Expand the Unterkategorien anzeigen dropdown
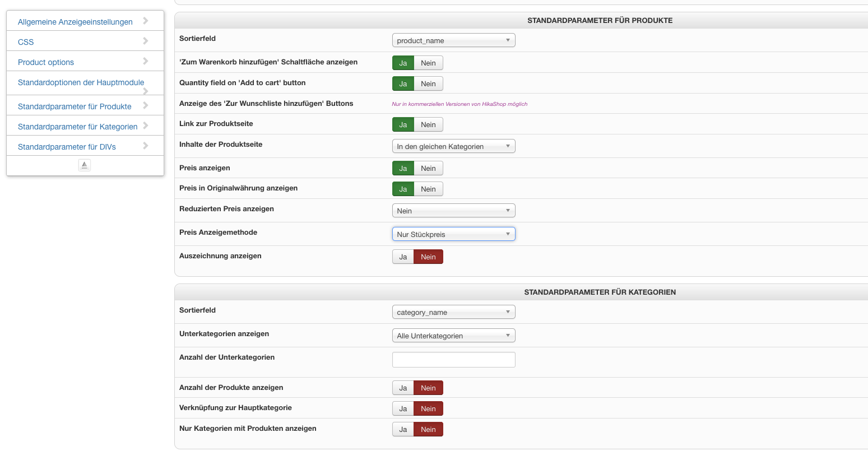868x451 pixels. 453,336
